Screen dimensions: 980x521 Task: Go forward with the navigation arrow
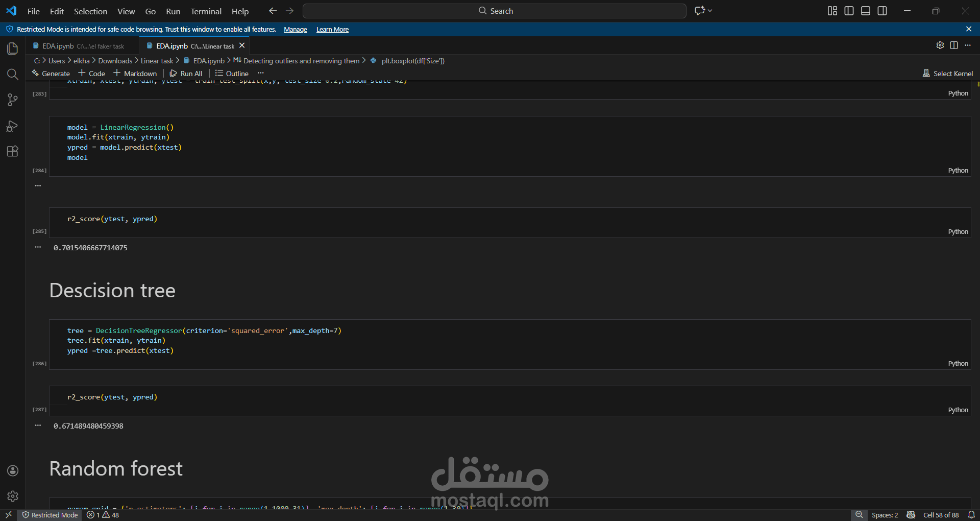[x=289, y=11]
